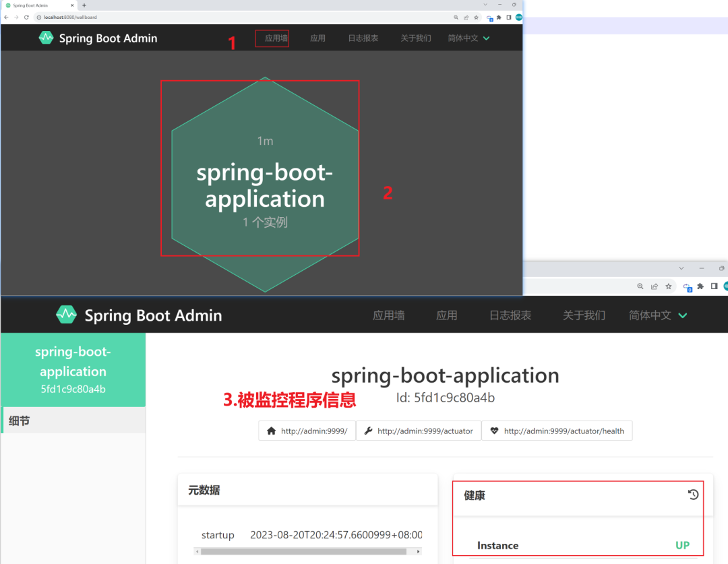Select 应用 in details window navbar
This screenshot has width=728, height=564.
click(447, 315)
